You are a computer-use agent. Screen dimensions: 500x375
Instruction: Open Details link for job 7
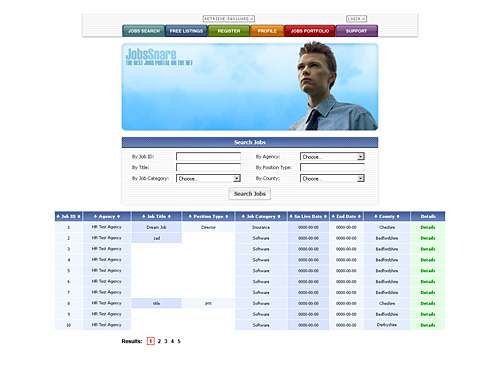pyautogui.click(x=428, y=292)
